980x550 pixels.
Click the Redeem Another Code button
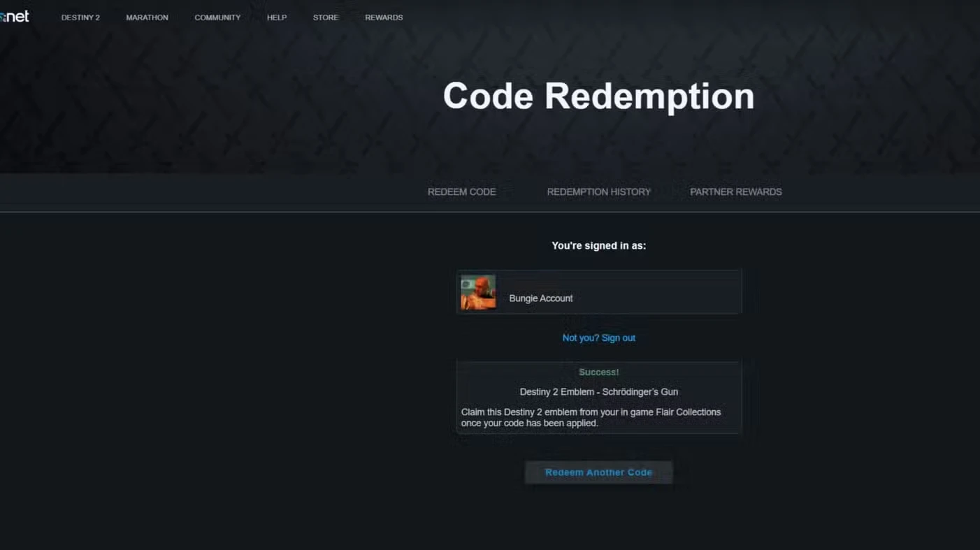tap(599, 472)
